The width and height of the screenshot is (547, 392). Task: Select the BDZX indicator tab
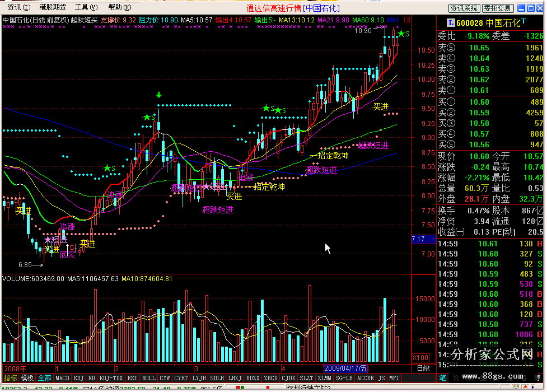click(253, 378)
